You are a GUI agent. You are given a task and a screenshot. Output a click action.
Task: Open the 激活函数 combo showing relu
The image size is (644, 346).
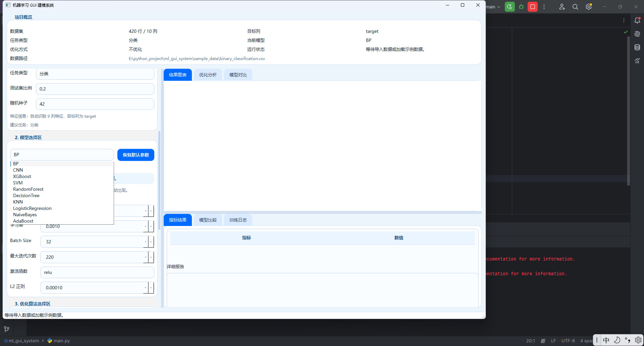coord(97,272)
